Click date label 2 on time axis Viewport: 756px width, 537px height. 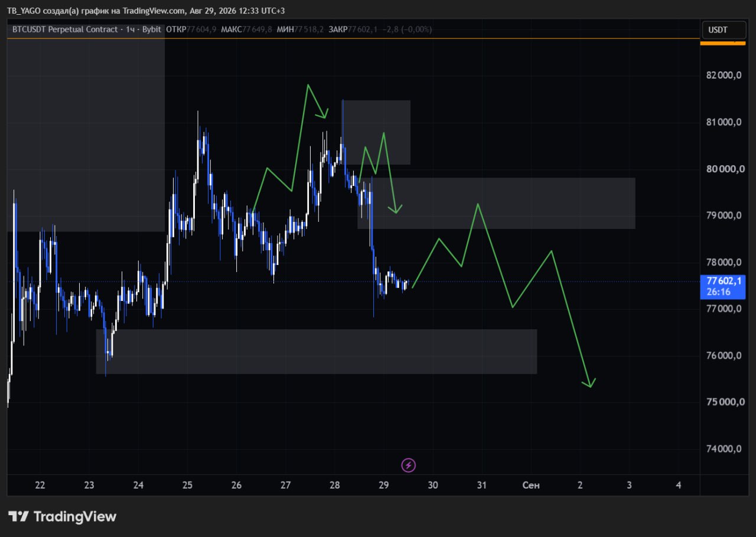tap(580, 485)
